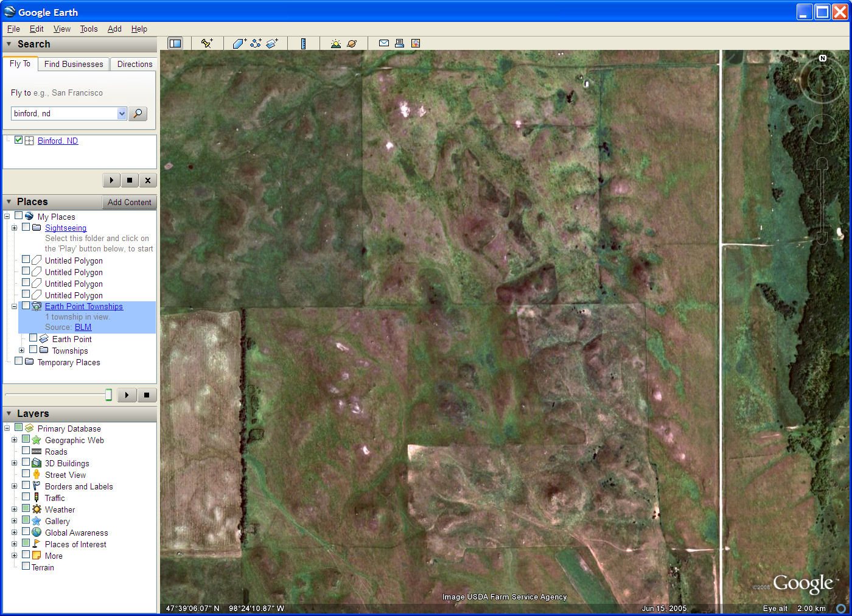Collapse the Layers panel triangle
852x616 pixels.
coord(9,413)
